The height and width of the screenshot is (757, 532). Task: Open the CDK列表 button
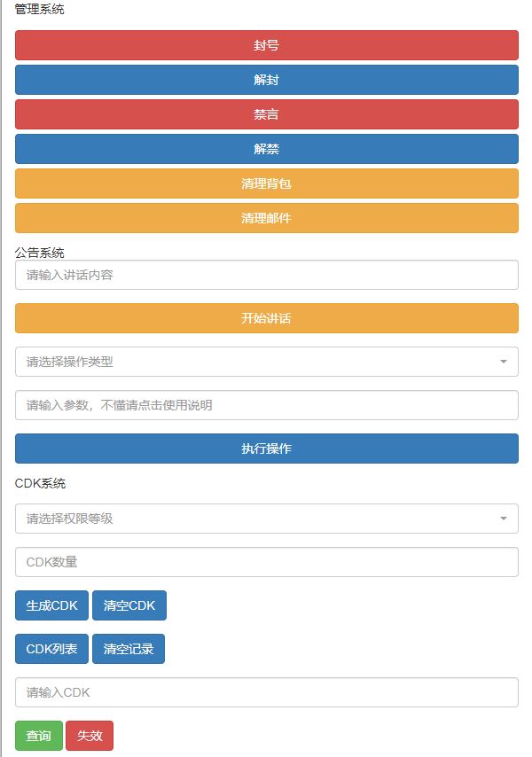click(x=51, y=649)
